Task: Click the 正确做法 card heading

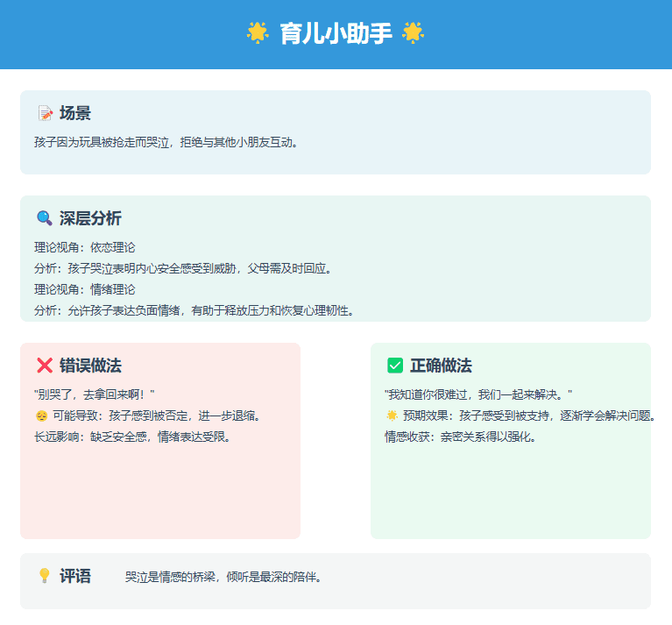Action: pyautogui.click(x=441, y=366)
